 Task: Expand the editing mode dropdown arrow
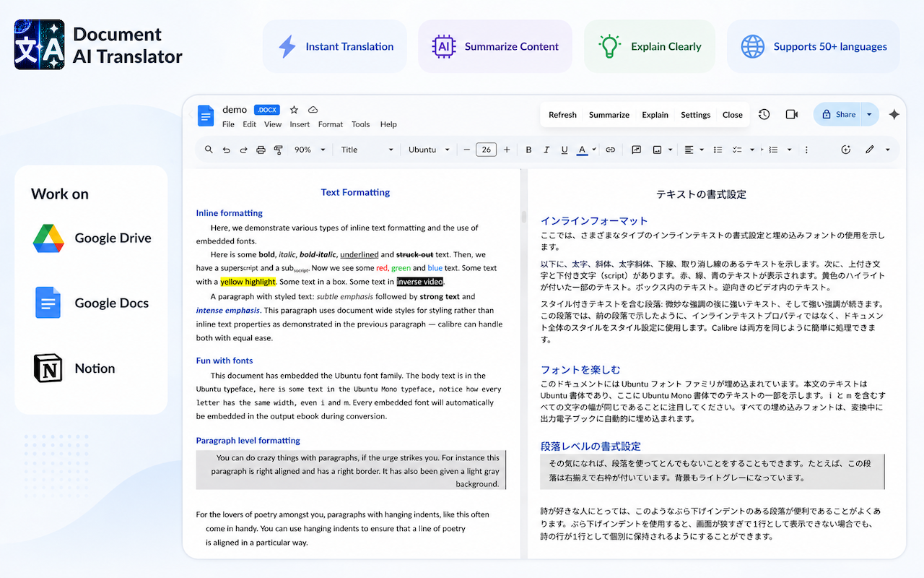(x=887, y=150)
